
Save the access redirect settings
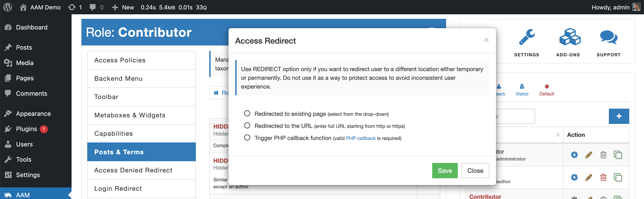[445, 171]
